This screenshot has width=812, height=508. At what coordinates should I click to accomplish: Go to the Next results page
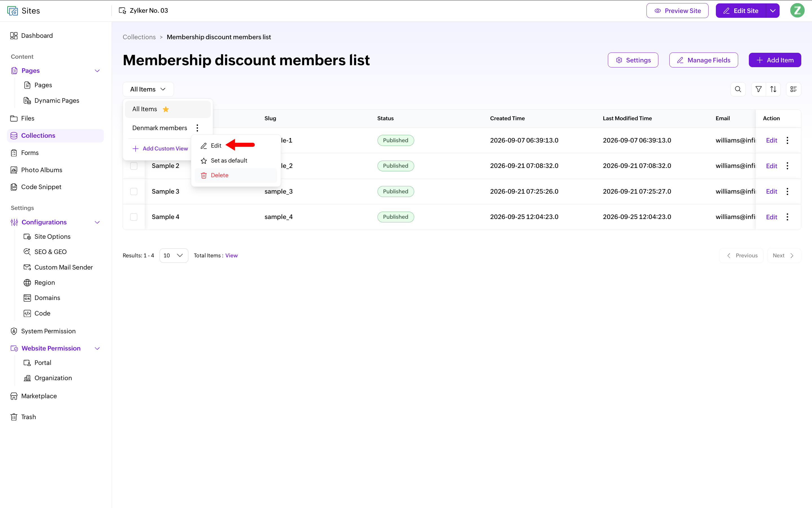tap(784, 255)
